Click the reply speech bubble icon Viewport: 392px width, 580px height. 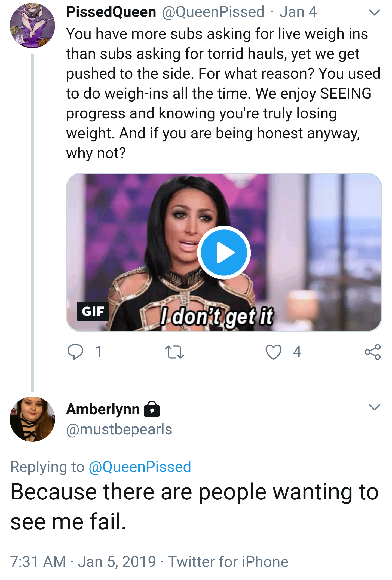75,352
